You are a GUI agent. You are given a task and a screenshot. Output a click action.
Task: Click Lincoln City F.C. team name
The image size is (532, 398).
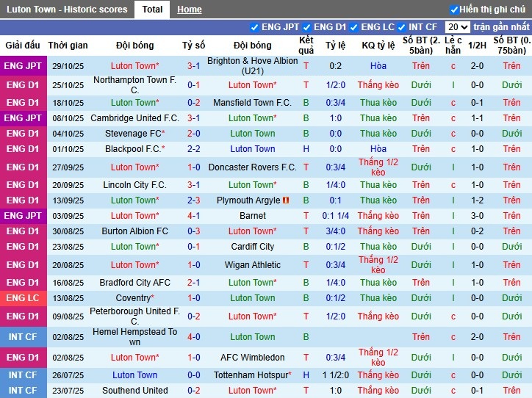click(x=134, y=185)
